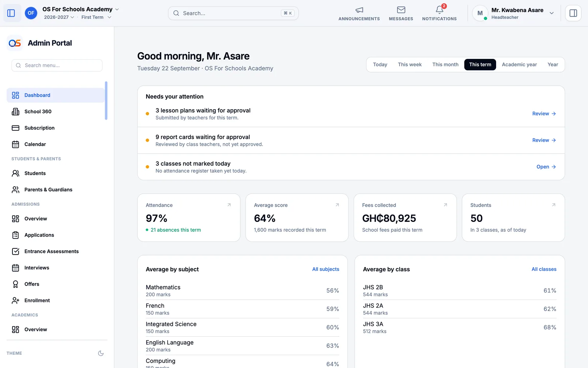Collapse the left sidebar panel icon
The height and width of the screenshot is (368, 588).
point(11,13)
